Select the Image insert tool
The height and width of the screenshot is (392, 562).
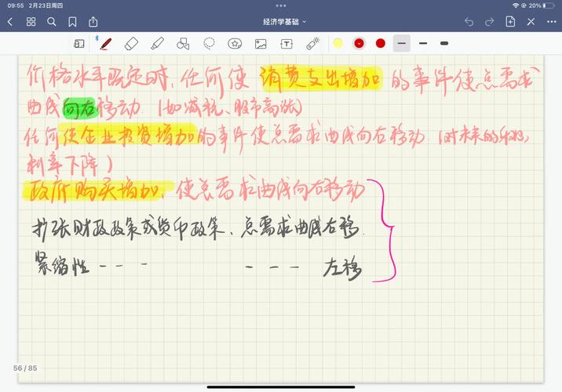click(261, 44)
